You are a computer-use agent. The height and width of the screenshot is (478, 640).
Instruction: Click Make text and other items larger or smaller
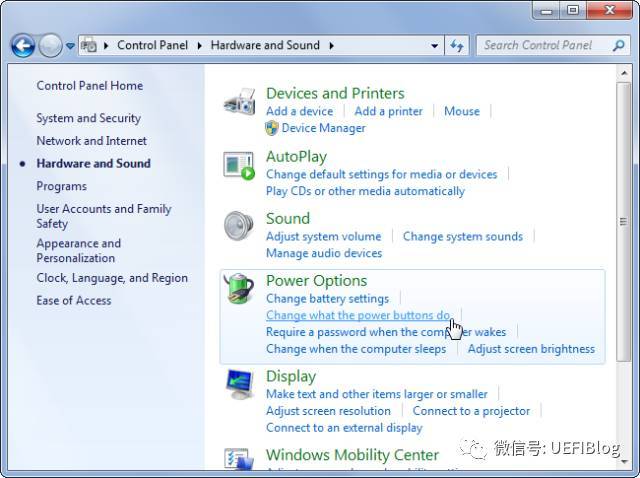coord(377,394)
